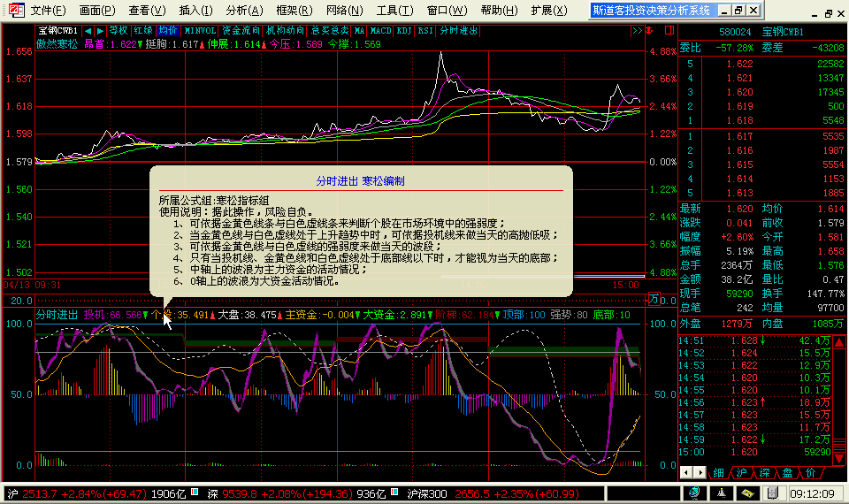849x504 pixels.
Task: Click the 分时进出 indicator name label
Action: [x=57, y=315]
